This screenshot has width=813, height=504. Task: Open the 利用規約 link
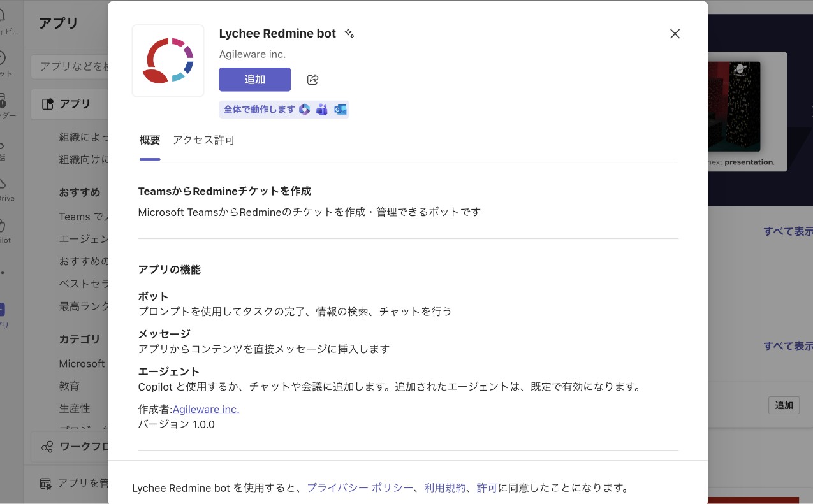tap(445, 488)
